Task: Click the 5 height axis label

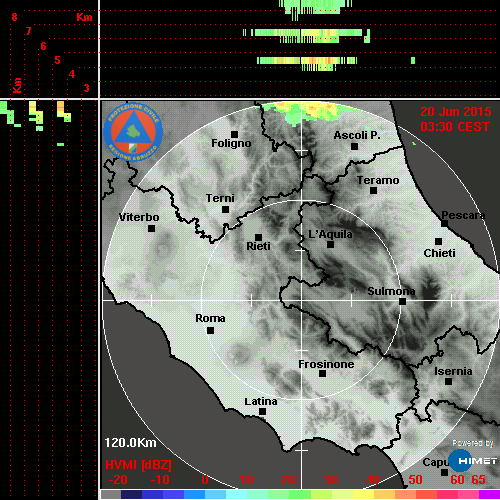Action: (57, 60)
